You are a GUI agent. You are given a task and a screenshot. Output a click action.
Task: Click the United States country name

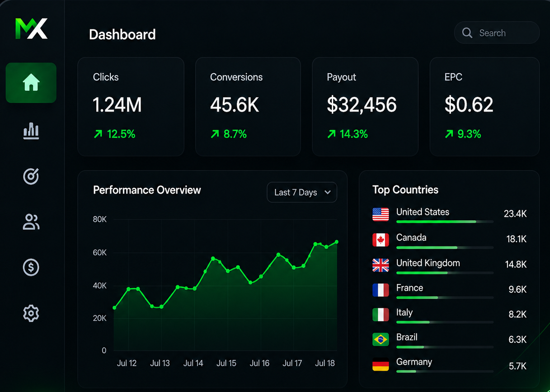tap(423, 212)
